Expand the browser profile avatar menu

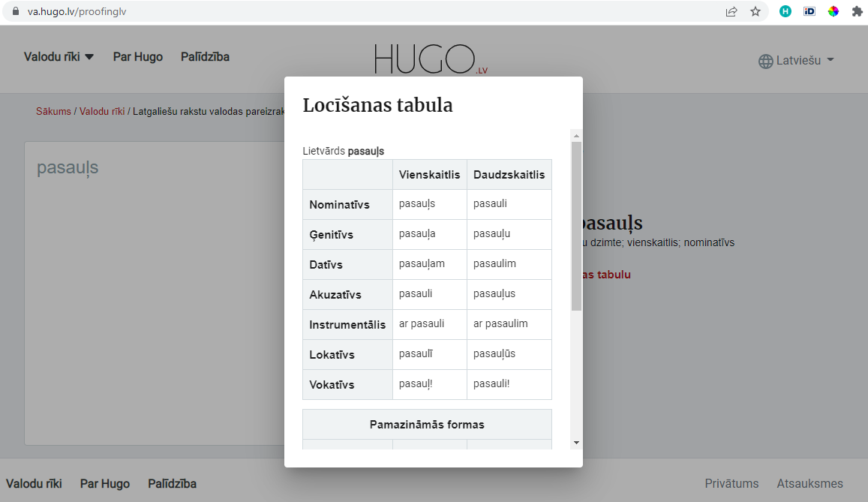click(x=785, y=11)
